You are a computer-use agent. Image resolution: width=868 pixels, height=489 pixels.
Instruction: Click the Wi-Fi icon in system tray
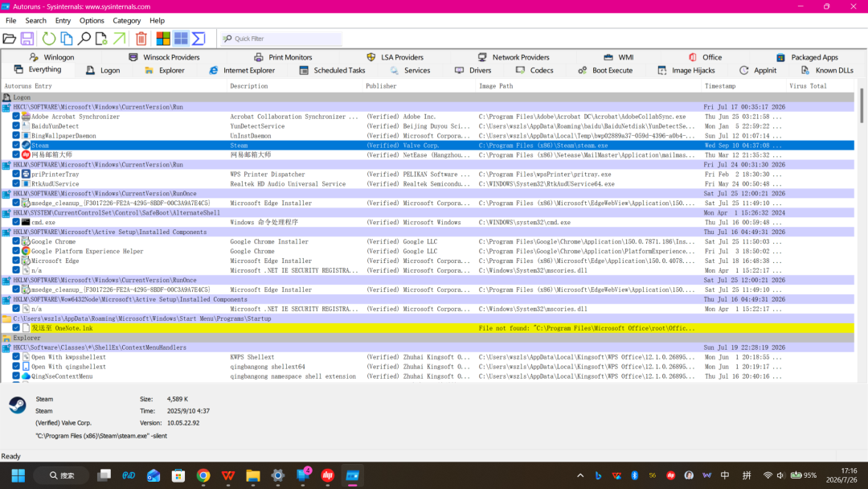click(x=768, y=475)
